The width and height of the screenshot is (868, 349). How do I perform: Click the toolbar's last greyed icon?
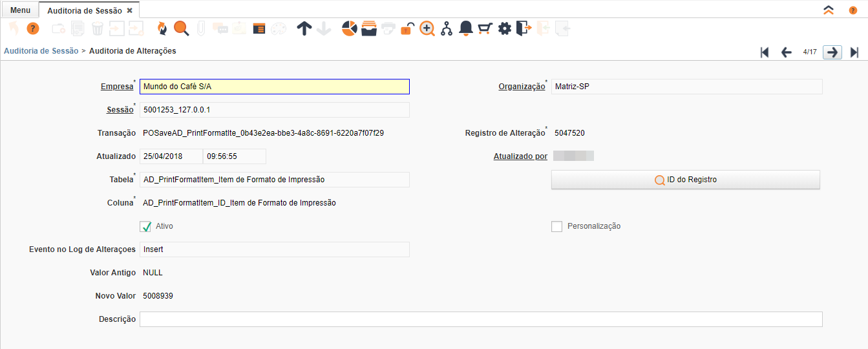click(x=562, y=28)
